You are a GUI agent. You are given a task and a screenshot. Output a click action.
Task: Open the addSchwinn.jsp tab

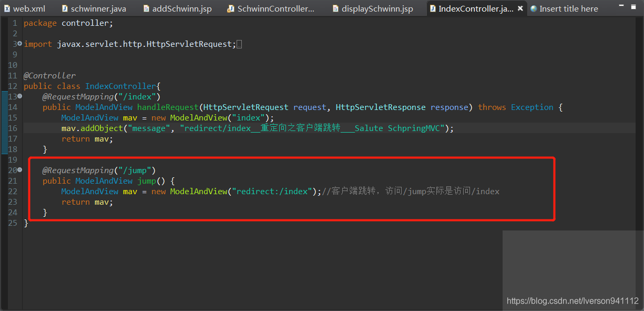click(177, 9)
